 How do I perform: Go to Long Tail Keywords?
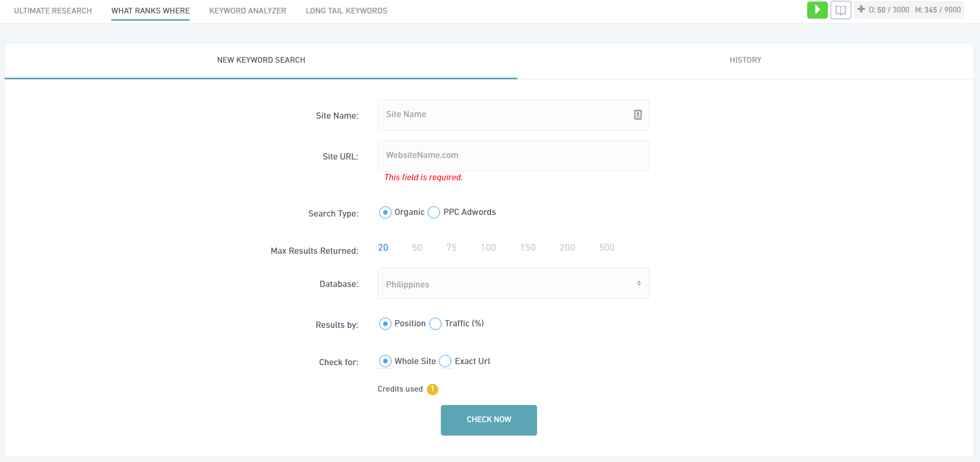(346, 11)
